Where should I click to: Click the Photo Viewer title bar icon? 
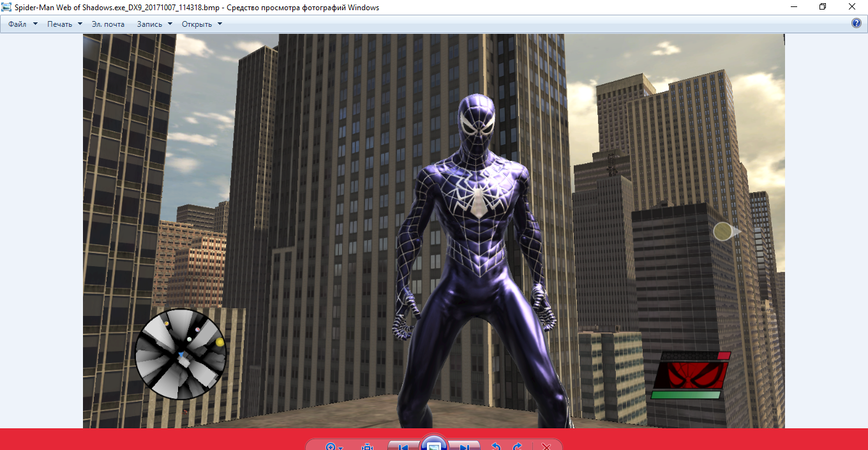[x=7, y=7]
